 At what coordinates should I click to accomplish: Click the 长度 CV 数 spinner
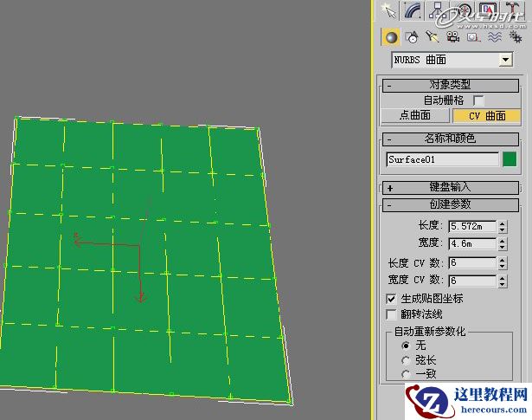(x=503, y=262)
